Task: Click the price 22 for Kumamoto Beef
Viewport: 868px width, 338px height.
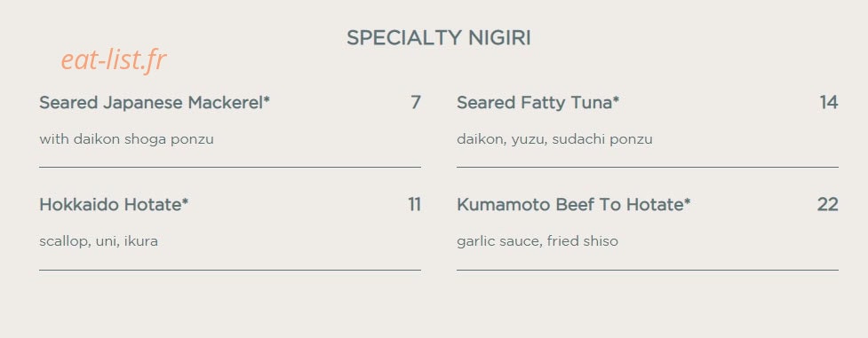Action: coord(828,205)
